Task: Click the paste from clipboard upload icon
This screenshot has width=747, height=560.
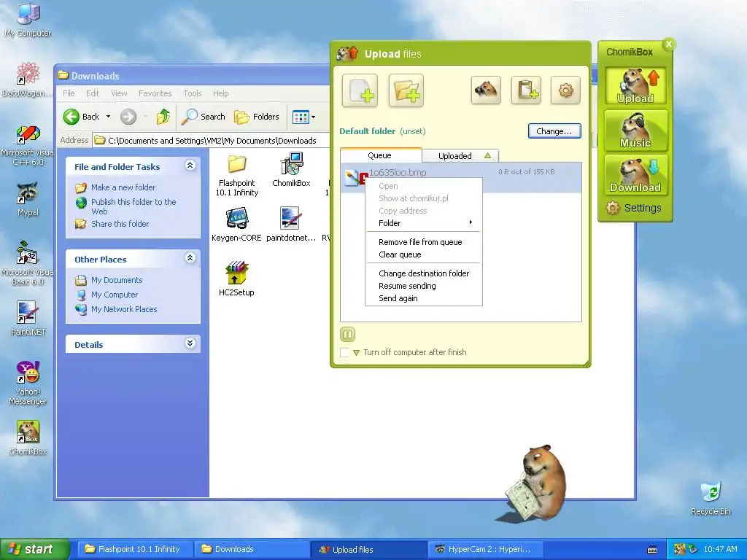Action: click(526, 90)
